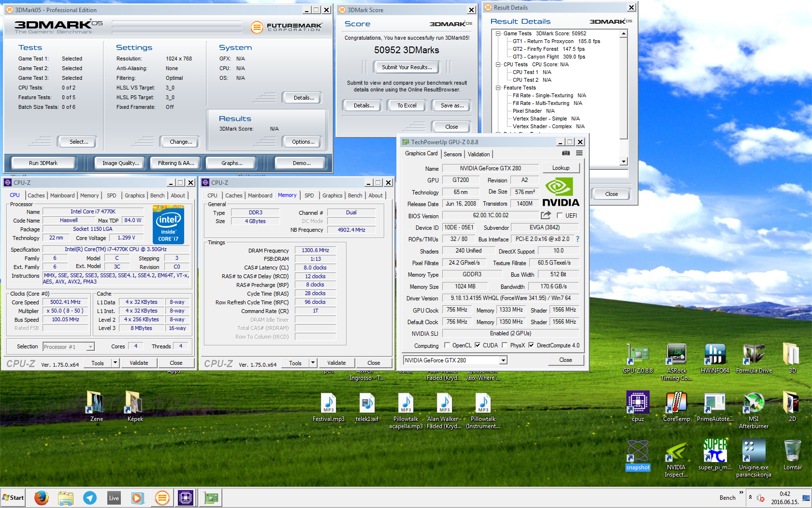Collapse the Feature Tests tree node
812x508 pixels.
pos(498,88)
